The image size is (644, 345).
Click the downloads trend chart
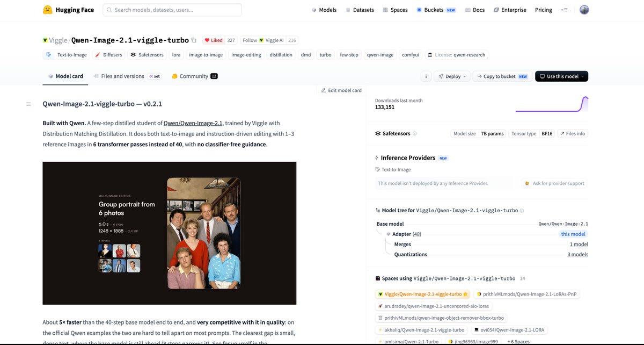click(552, 104)
